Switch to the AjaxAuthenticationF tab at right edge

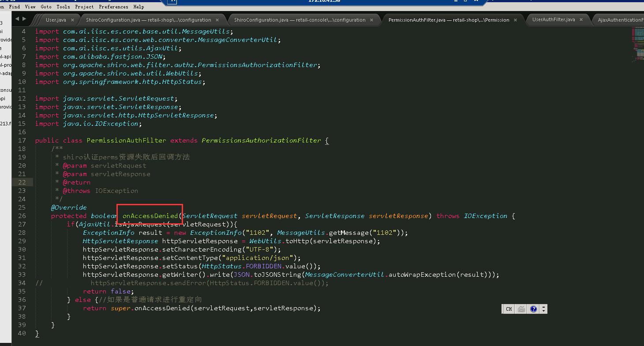pyautogui.click(x=620, y=20)
